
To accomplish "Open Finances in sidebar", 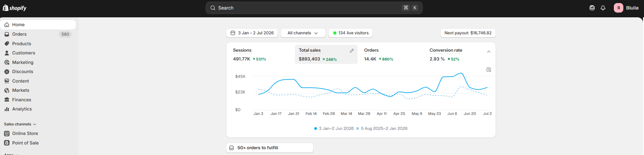I will (38, 100).
